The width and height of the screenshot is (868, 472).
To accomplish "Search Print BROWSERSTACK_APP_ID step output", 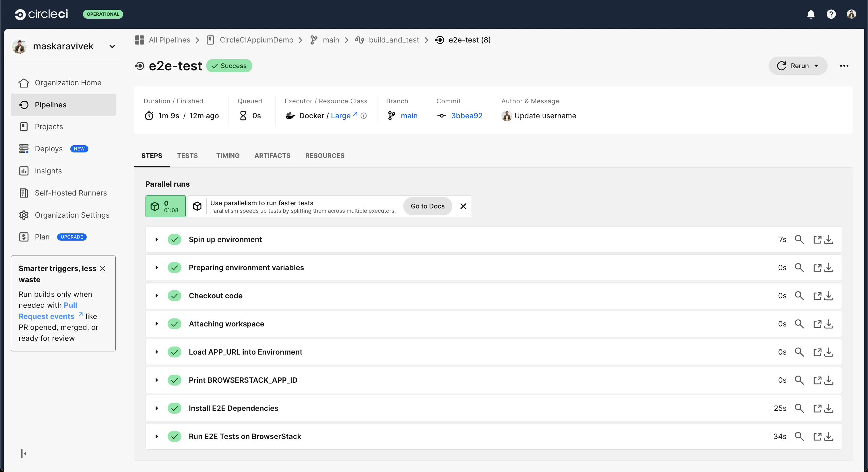I will click(799, 380).
